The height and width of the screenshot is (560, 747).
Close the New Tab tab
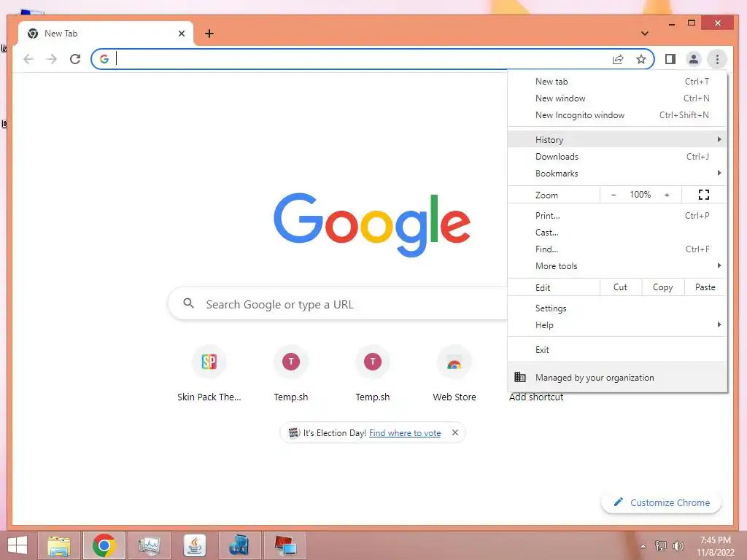tap(182, 34)
